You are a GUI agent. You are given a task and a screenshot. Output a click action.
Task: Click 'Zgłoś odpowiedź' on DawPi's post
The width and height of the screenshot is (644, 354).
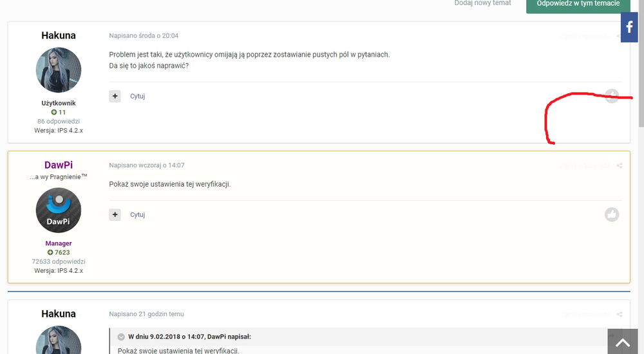pos(585,166)
